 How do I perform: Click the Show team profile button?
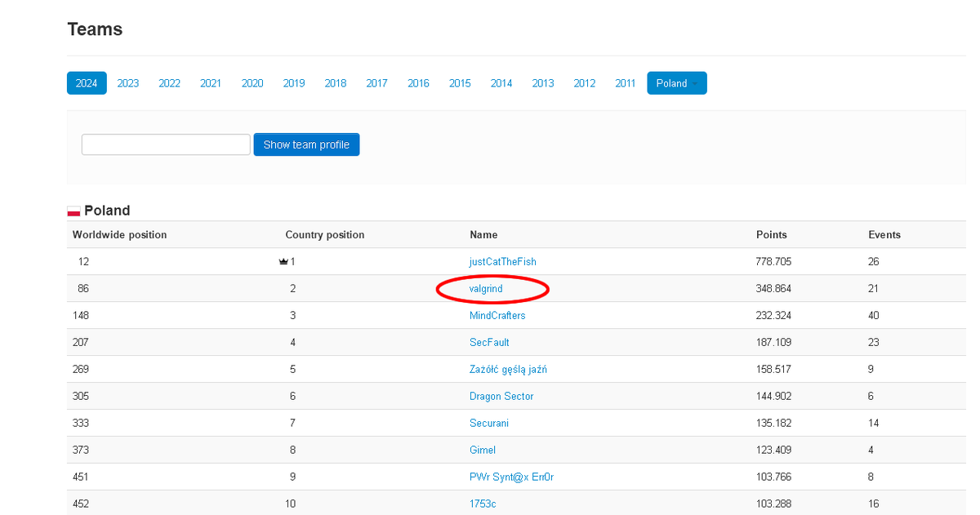click(306, 144)
